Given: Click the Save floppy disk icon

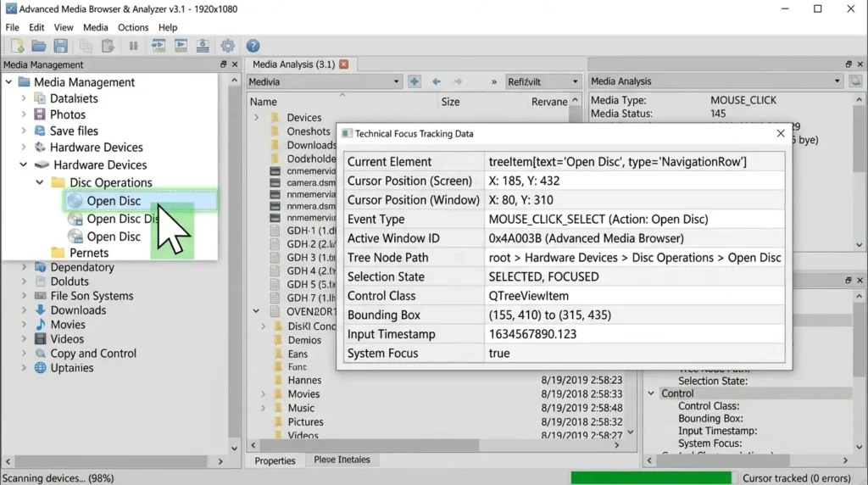Looking at the screenshot, I should 61,46.
